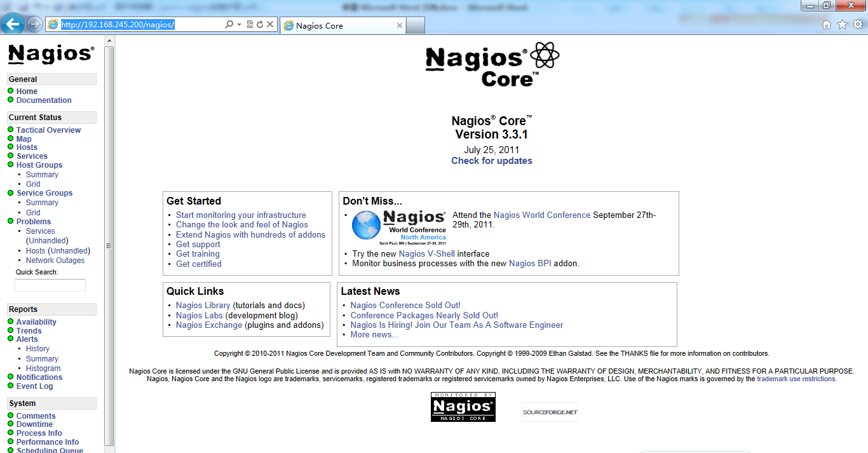
Task: Open Change the look and feel link
Action: pyautogui.click(x=242, y=225)
